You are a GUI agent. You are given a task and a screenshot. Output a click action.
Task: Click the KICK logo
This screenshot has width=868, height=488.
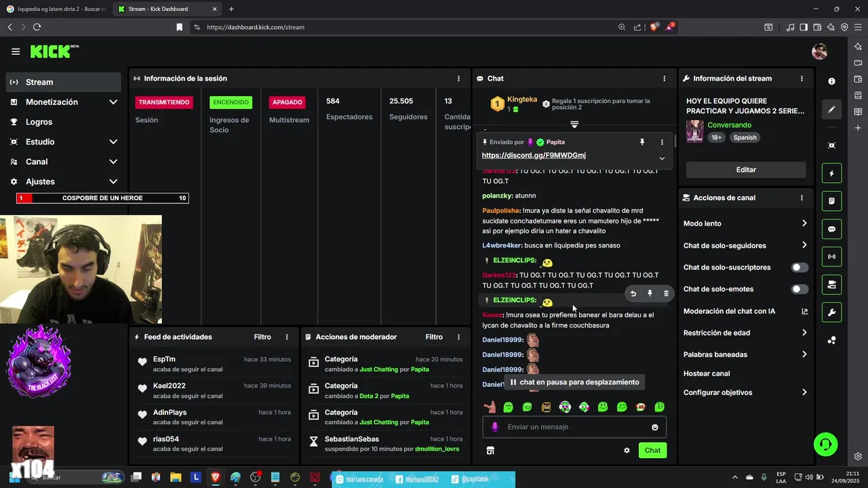[x=54, y=52]
